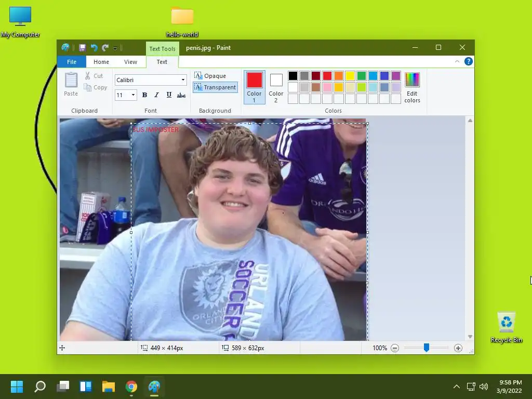532x399 pixels.
Task: Zoom out with the minus button
Action: (395, 348)
